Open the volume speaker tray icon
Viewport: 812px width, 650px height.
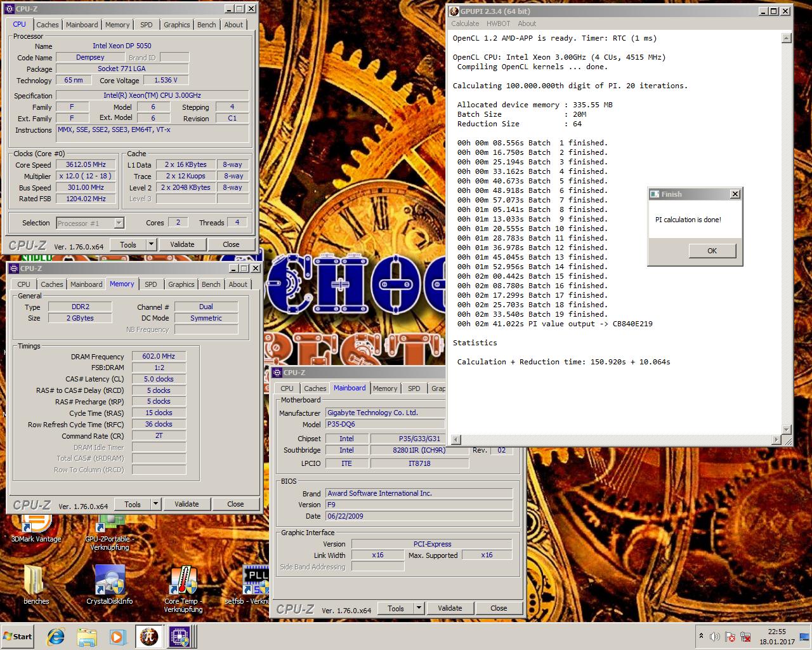pos(715,637)
